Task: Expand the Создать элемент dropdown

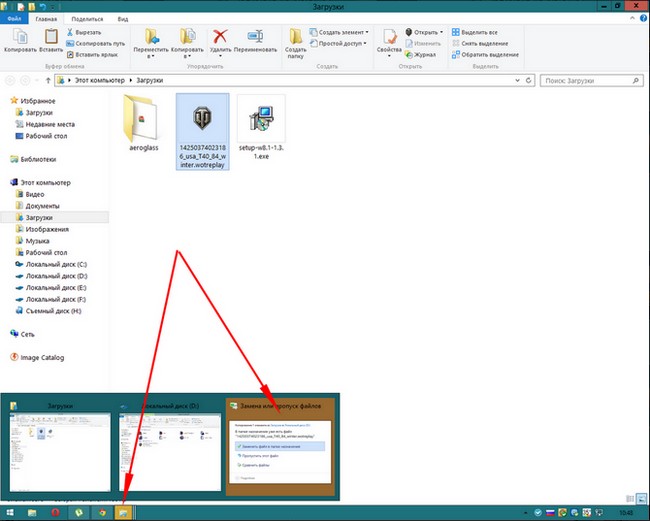Action: 341,32
